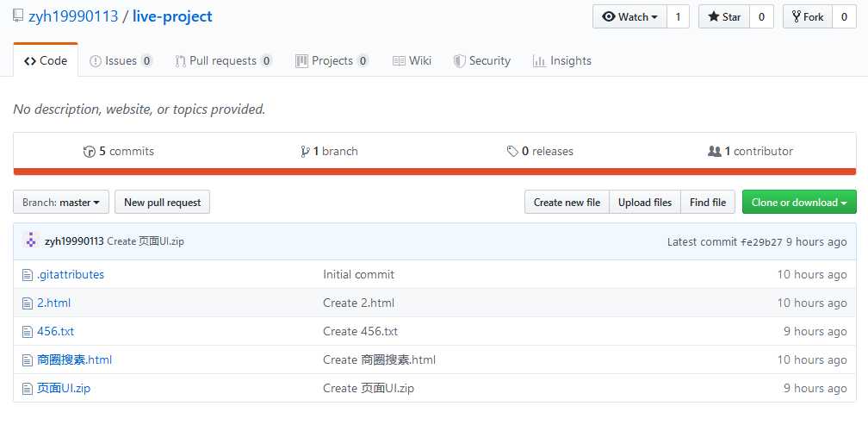Click the people icon beside 1 contributor
The width and height of the screenshot is (868, 425).
coord(715,151)
